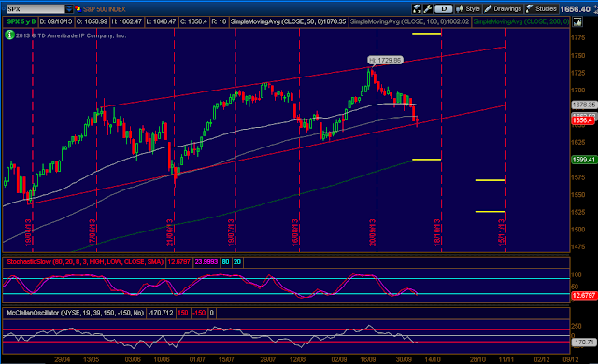Click the stochastic value 23.9993 label
598x364 pixels.
[206, 262]
